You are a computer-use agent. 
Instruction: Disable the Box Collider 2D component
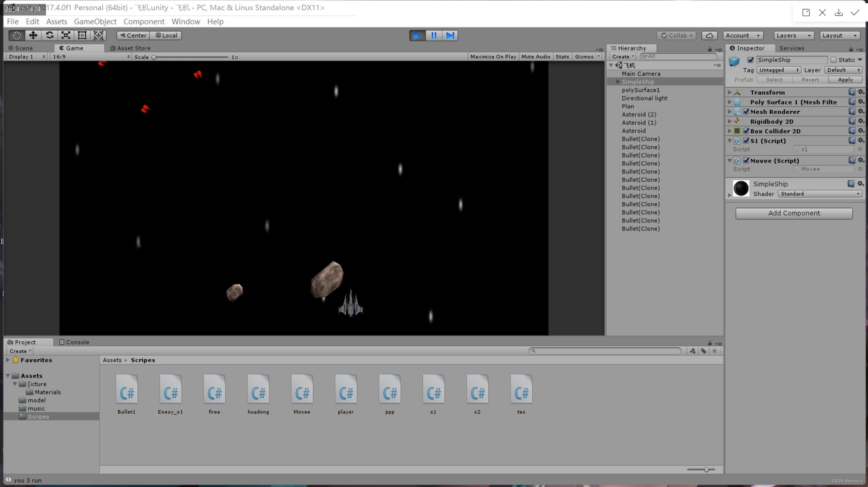click(x=746, y=131)
